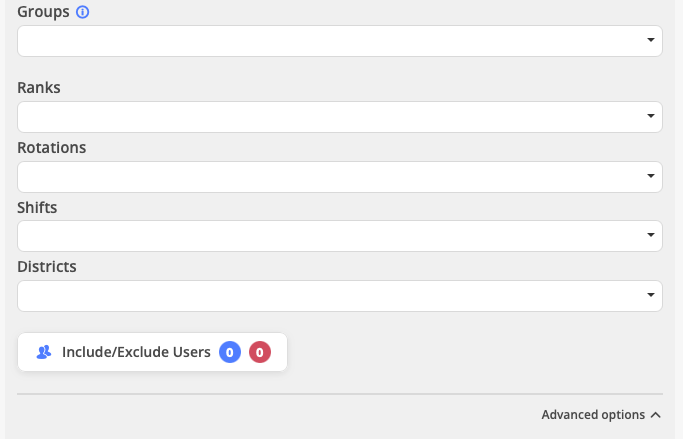Click the Districts field label
Viewport: 683px width, 439px height.
pos(47,267)
